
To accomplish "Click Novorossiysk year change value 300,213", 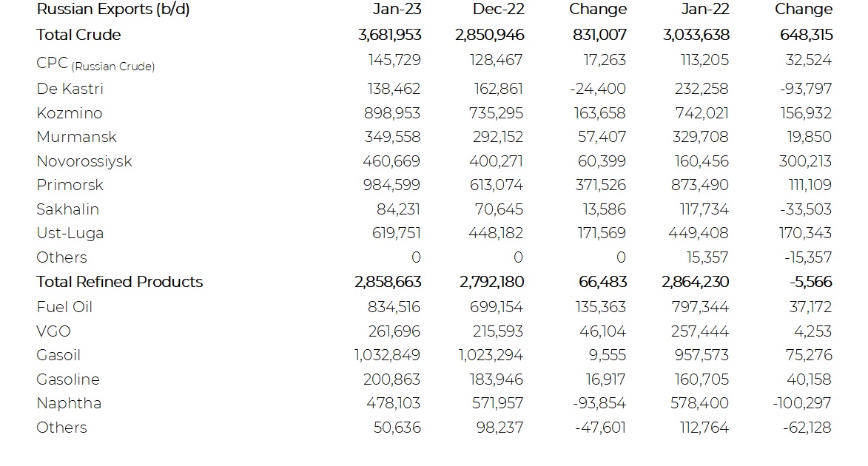I will pos(805,161).
